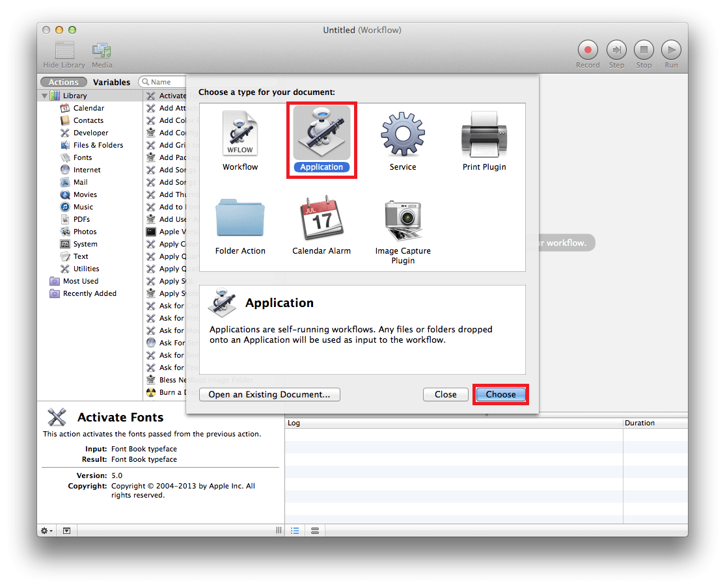Open the gear action menu dropdown
Screen dimensions: 725x588
(47, 531)
